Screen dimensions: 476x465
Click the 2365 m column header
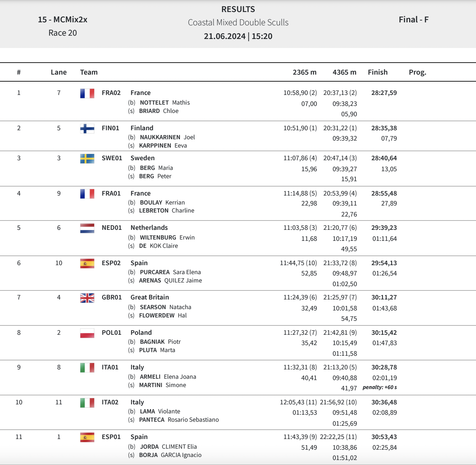(304, 72)
